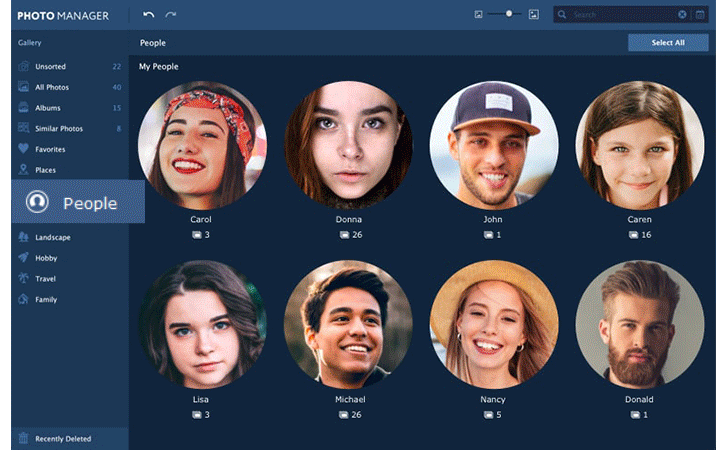Click the small thumbnail size icon
728x450 pixels.
tap(478, 14)
